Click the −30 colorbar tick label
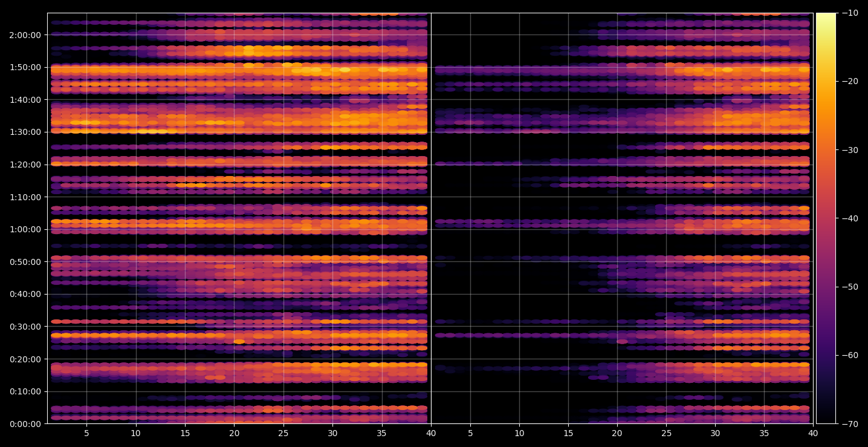 click(849, 150)
